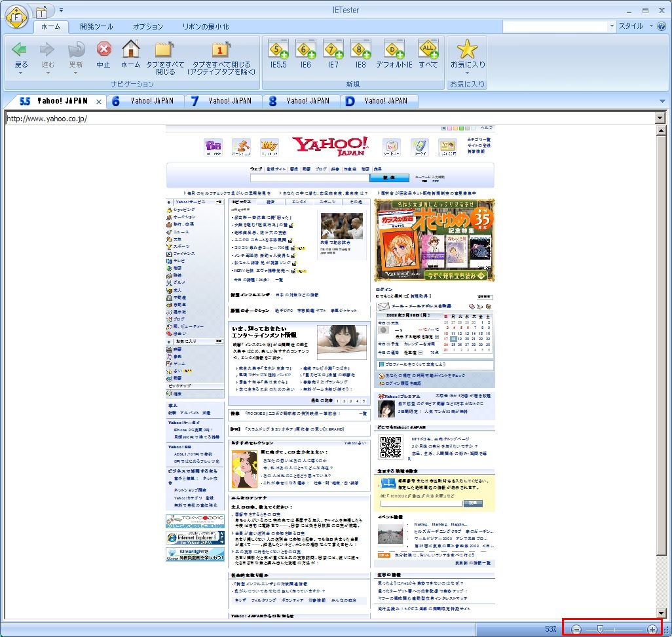Click the Refresh (更新) icon
The height and width of the screenshot is (637, 672).
76,49
